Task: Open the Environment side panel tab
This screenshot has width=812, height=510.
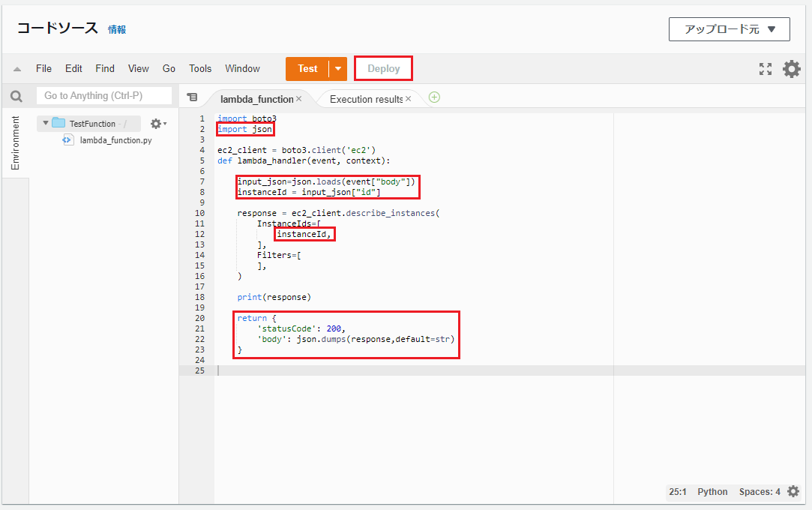Action: pyautogui.click(x=15, y=142)
